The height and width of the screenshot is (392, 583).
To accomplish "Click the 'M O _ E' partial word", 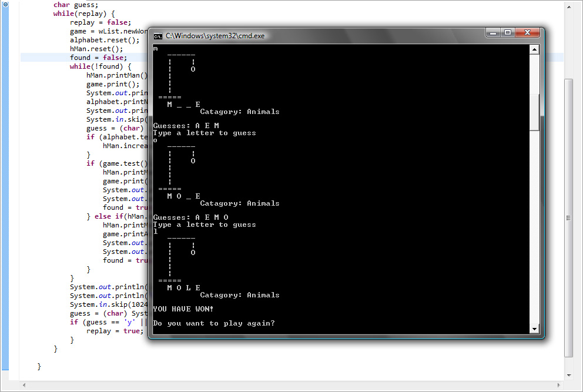I will pos(184,196).
